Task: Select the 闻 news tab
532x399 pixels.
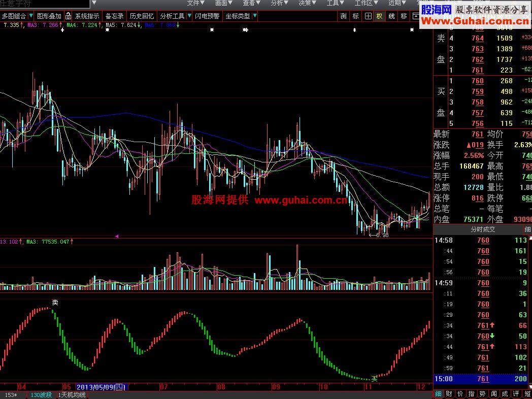Action: [493, 394]
